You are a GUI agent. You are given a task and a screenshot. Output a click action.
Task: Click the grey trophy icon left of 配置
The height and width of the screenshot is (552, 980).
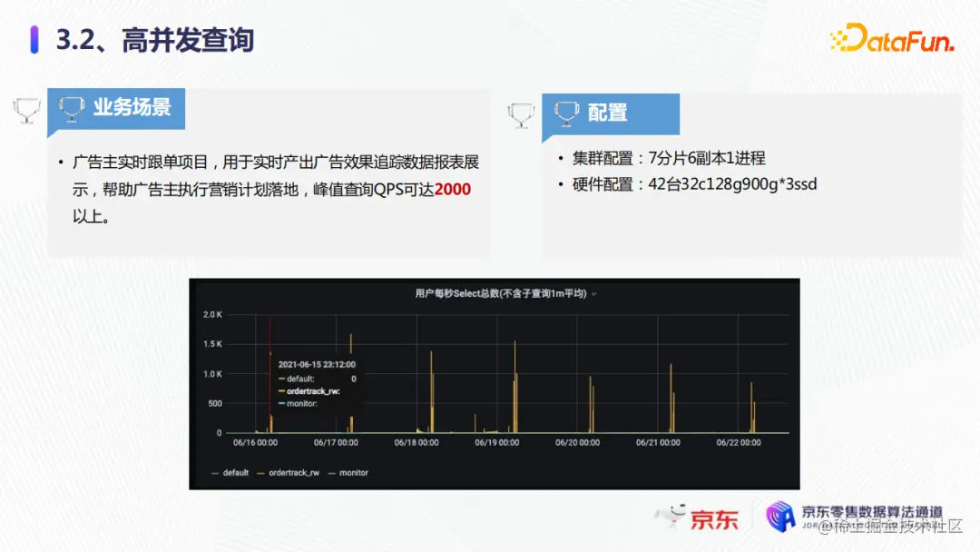[x=521, y=116]
